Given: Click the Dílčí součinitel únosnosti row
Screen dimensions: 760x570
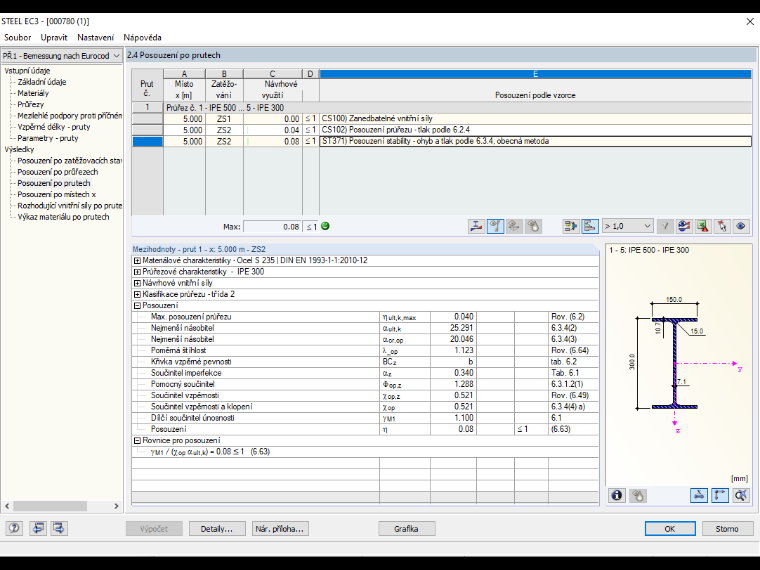Looking at the screenshot, I should (365, 418).
